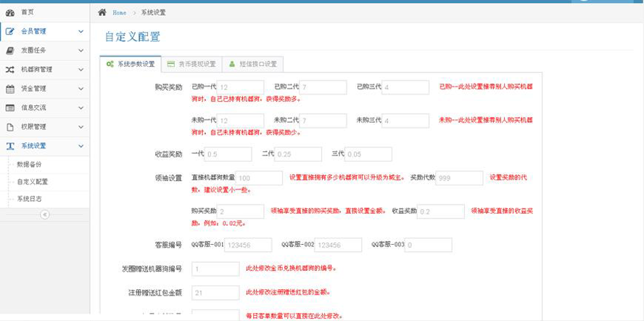Click the 注册赠送红包金额 input field
The height and width of the screenshot is (321, 644).
coord(215,293)
